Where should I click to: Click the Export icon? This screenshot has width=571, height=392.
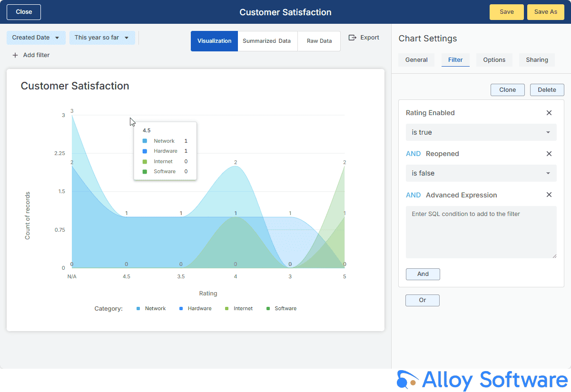[x=353, y=38]
